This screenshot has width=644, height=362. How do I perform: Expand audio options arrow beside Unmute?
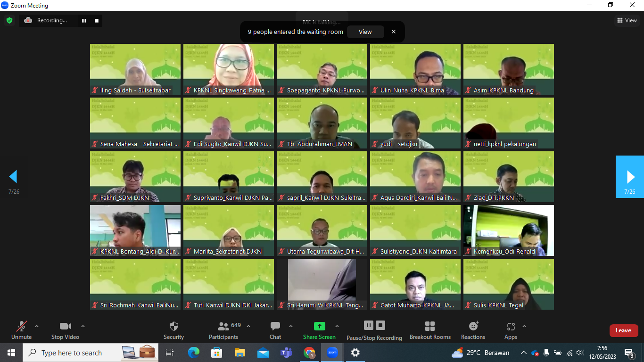pos(37,326)
